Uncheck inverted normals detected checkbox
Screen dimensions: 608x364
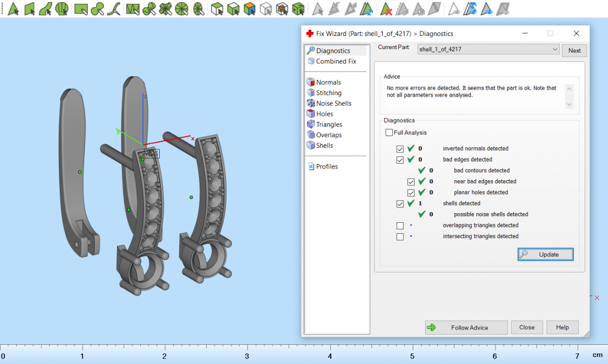point(400,149)
